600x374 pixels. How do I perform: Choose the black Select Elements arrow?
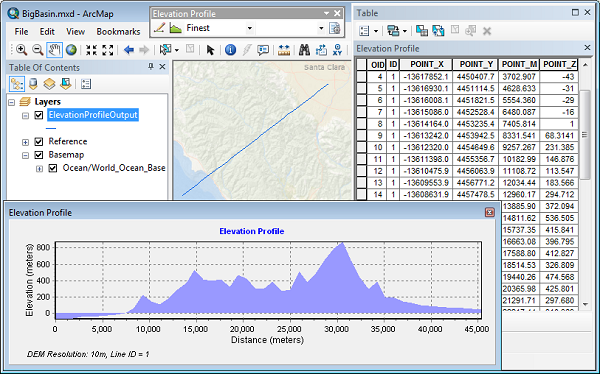(x=210, y=50)
